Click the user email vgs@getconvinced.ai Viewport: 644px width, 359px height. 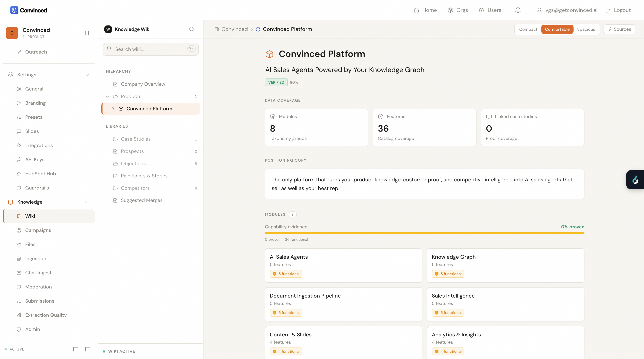click(571, 10)
